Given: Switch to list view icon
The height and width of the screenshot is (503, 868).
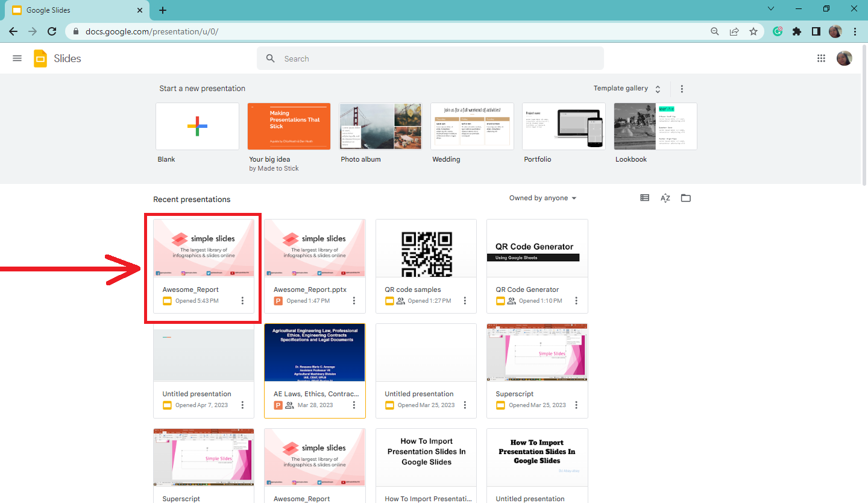Looking at the screenshot, I should point(645,198).
